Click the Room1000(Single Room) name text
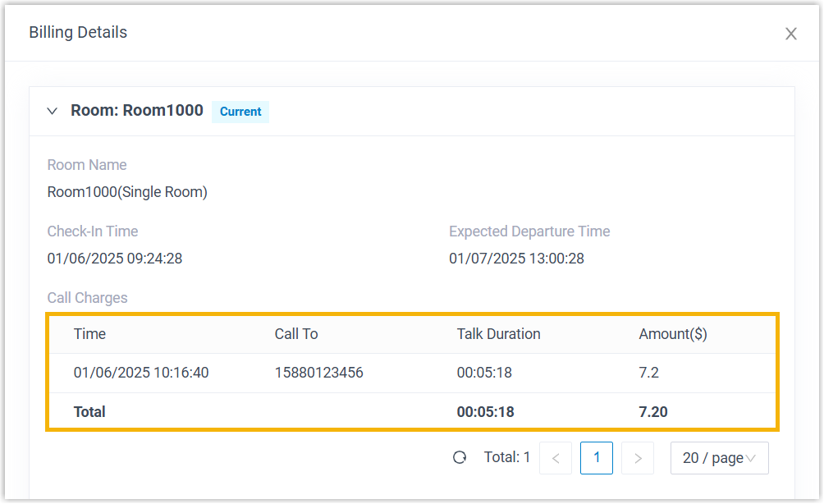Image resolution: width=824 pixels, height=504 pixels. click(x=127, y=192)
